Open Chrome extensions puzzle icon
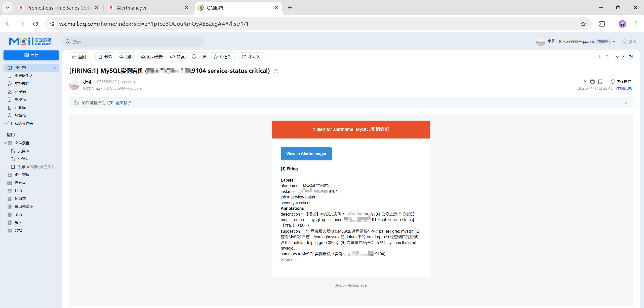The width and height of the screenshot is (644, 308). coord(602,24)
